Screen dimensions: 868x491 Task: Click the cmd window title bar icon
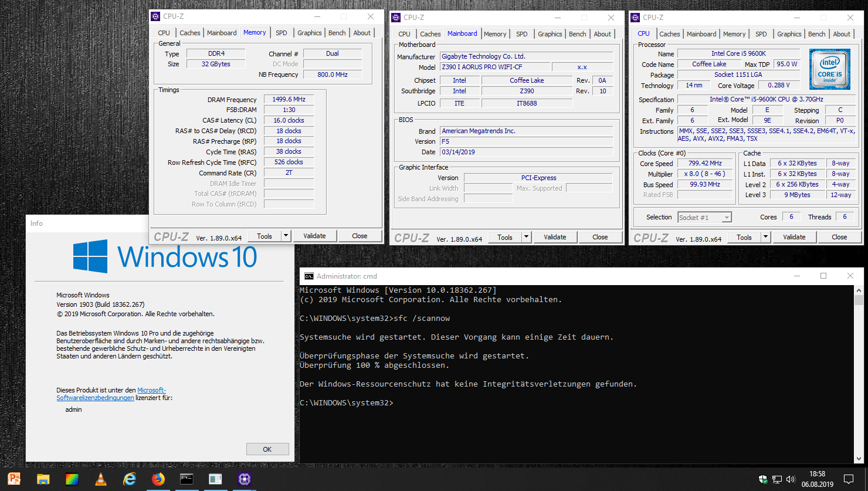[308, 276]
